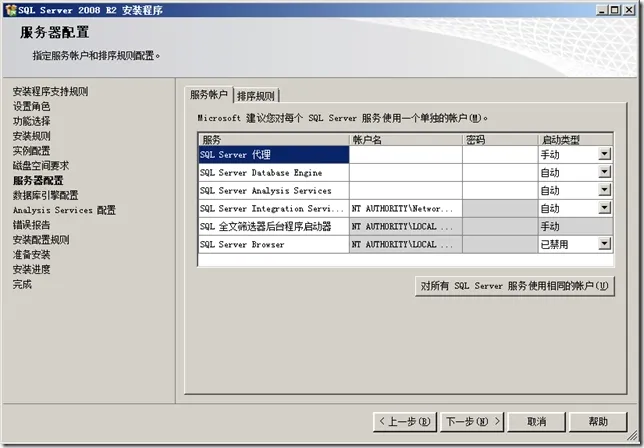The width and height of the screenshot is (644, 448).
Task: Click the 取消 cancel button
Action: (x=536, y=422)
